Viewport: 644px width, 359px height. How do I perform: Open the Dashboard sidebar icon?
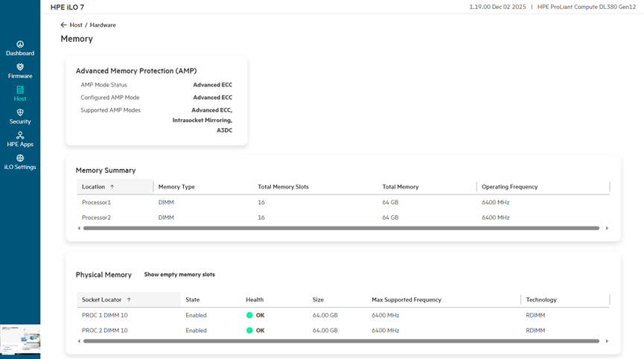(20, 45)
